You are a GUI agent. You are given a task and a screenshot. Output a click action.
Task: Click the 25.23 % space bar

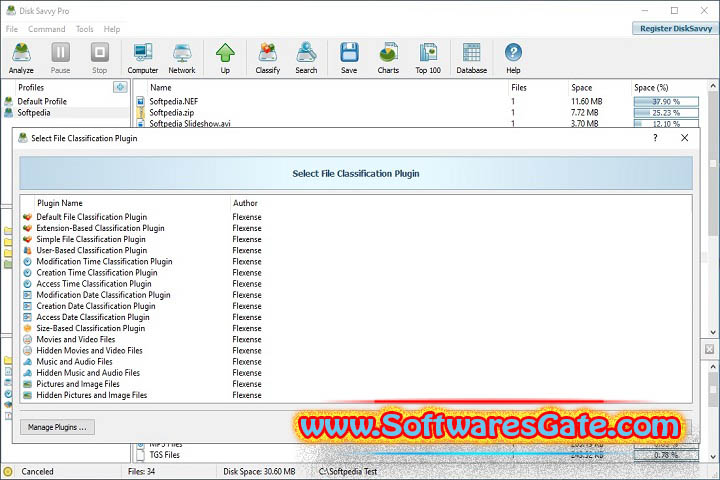[x=666, y=113]
